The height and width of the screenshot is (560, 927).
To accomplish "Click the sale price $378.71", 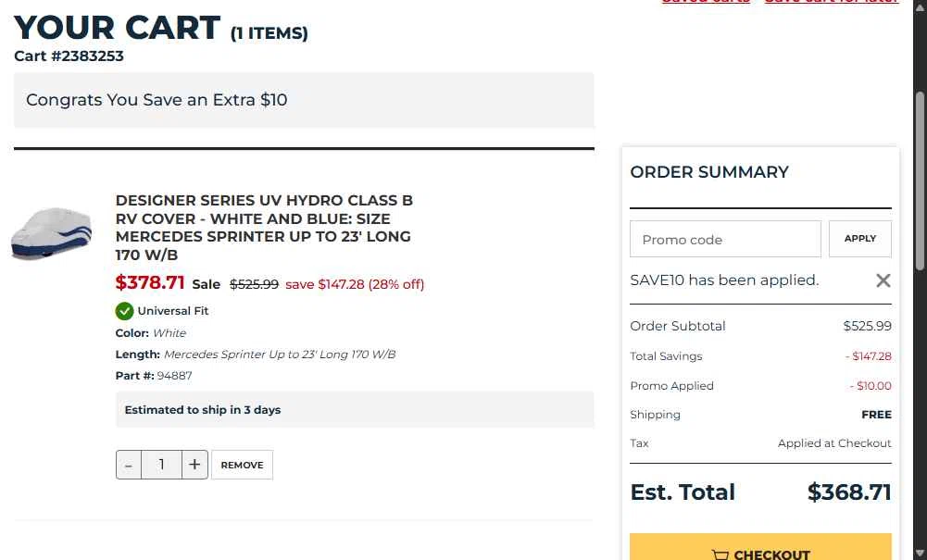I will pyautogui.click(x=150, y=282).
